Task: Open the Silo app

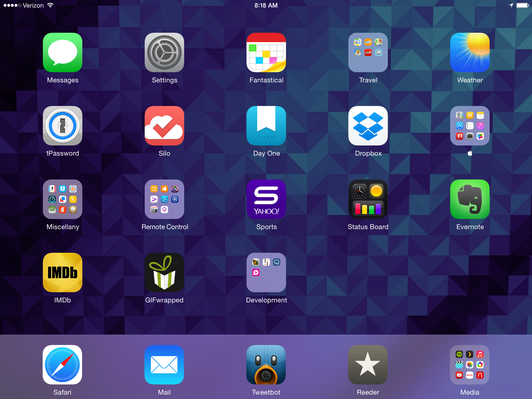Action: coord(164,126)
